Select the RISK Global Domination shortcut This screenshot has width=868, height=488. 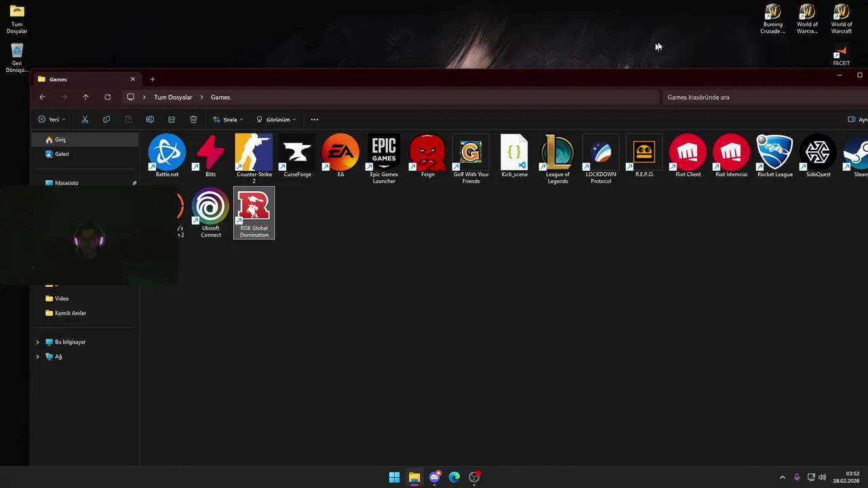(x=254, y=213)
